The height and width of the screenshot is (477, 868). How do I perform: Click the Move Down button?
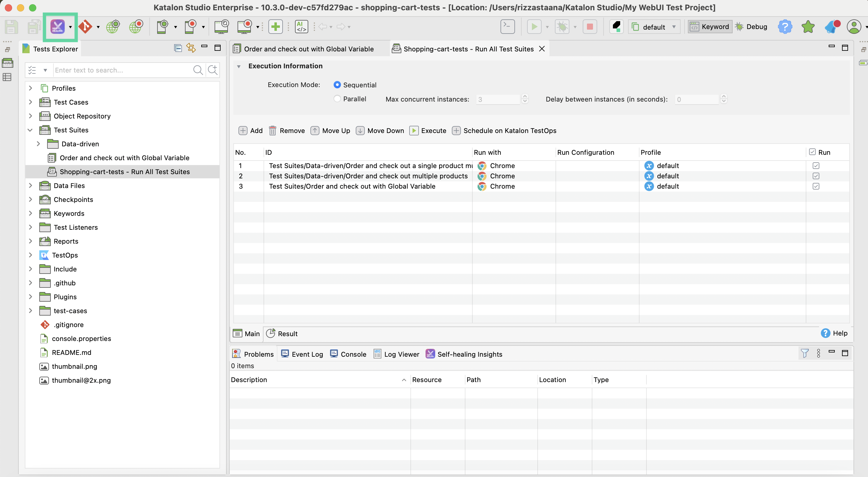[x=380, y=131]
